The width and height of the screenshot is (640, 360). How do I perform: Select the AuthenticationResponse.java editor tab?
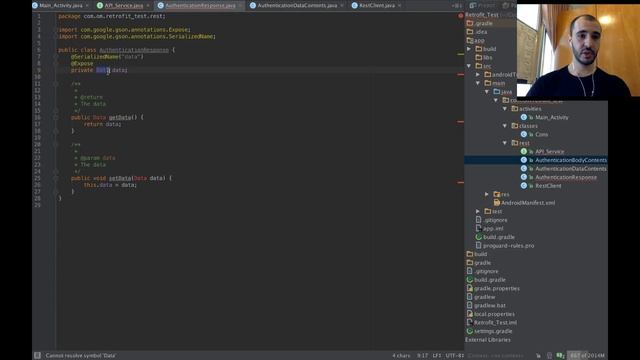[x=200, y=5]
